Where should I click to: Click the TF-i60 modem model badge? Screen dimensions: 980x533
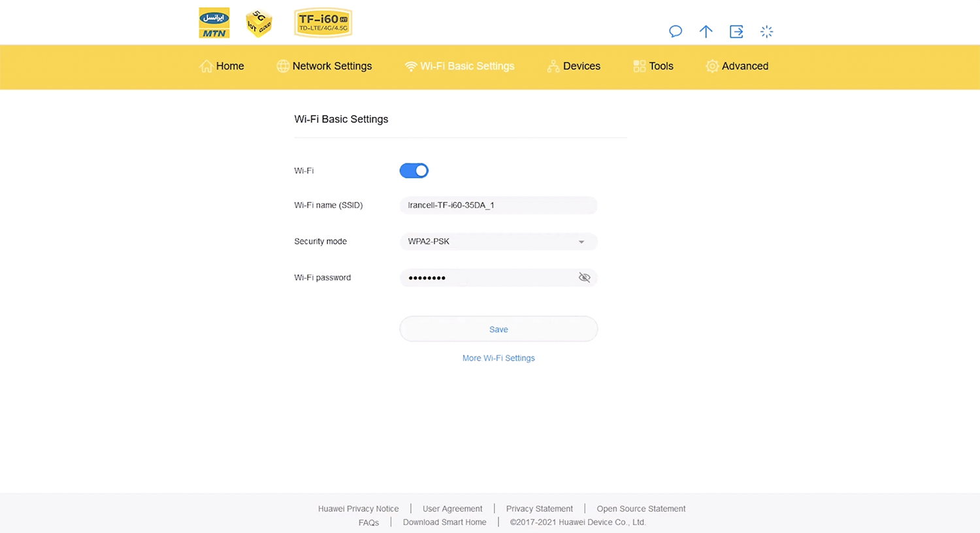point(323,23)
